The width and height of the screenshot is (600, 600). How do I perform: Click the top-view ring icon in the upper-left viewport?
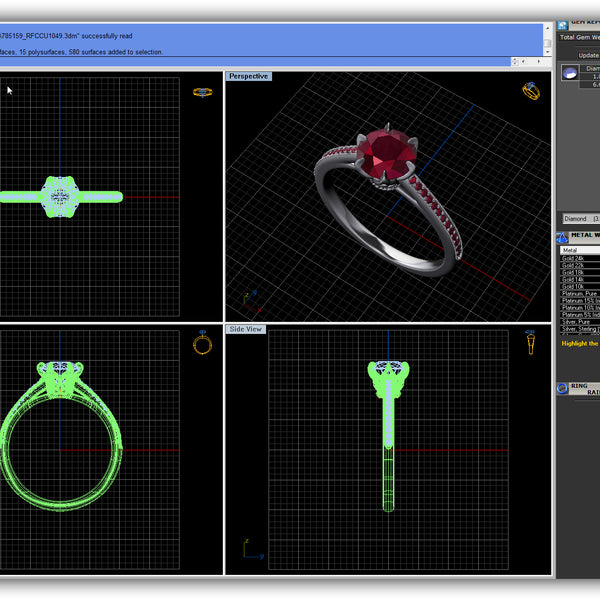[x=203, y=92]
